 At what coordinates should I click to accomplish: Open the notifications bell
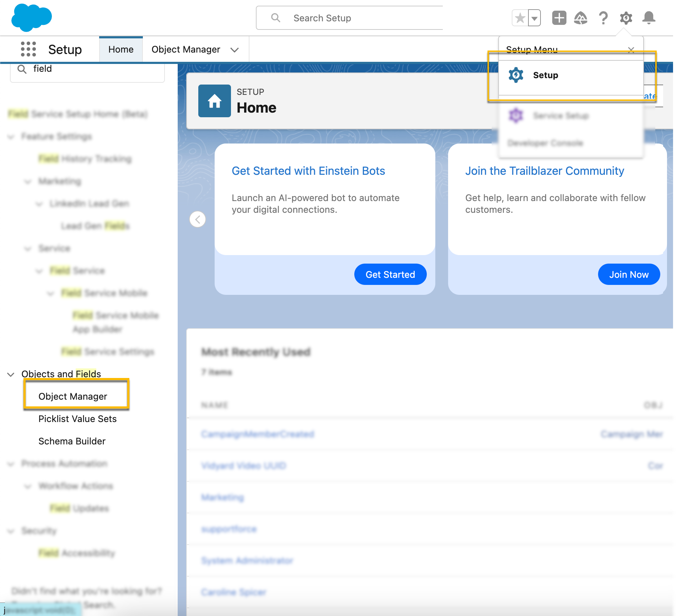click(649, 18)
